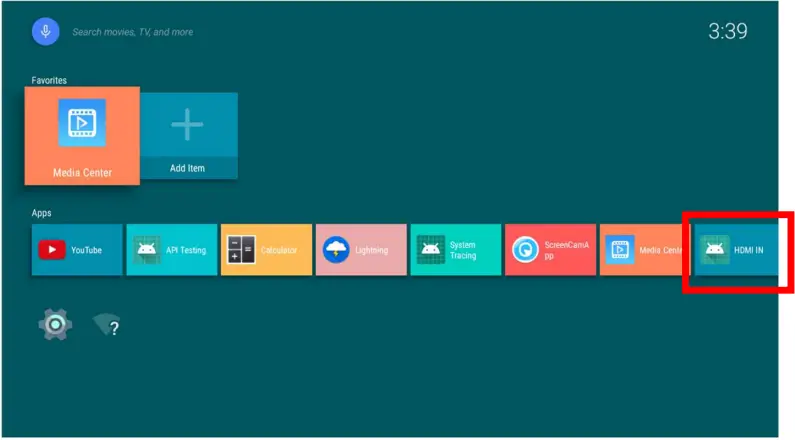The image size is (795, 440).
Task: Launch the ScreenCamApp tile
Action: [x=551, y=250]
